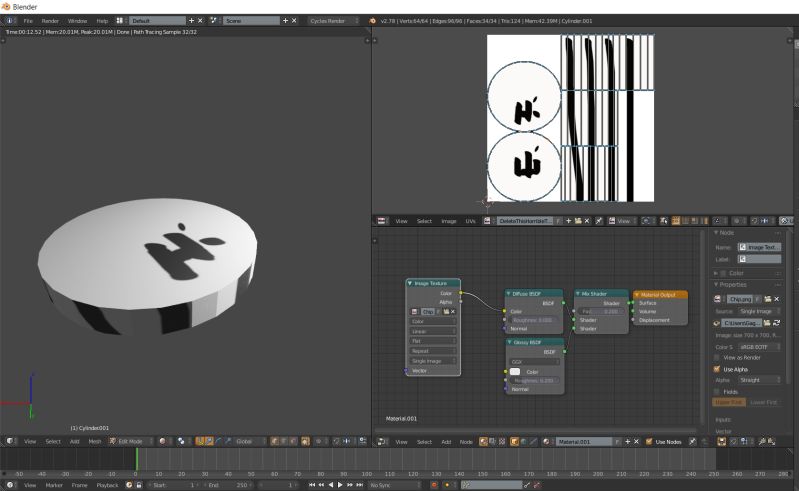Open the Straight alpha mode dropdown
This screenshot has width=799, height=491.
tap(759, 380)
